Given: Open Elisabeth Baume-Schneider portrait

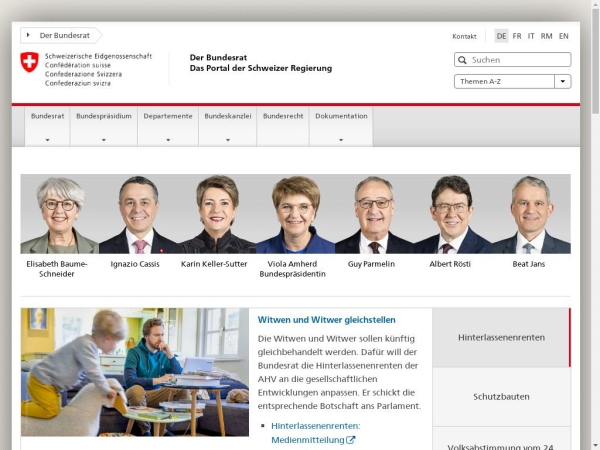Looking at the screenshot, I should 60,214.
